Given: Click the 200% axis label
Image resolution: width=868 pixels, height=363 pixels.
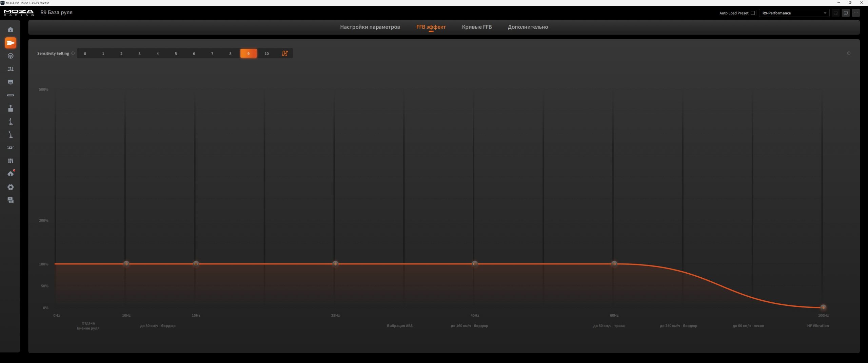Looking at the screenshot, I should [x=44, y=220].
